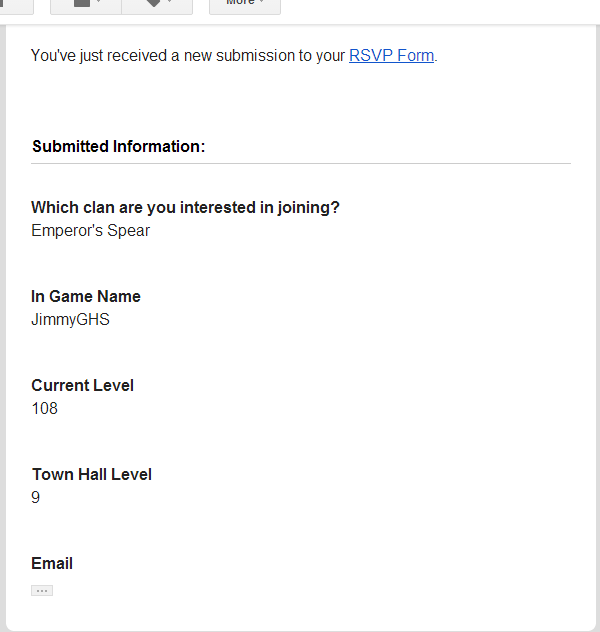Click the Current Level label

pos(82,385)
